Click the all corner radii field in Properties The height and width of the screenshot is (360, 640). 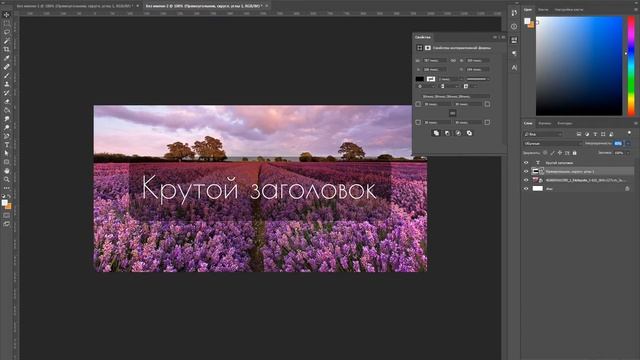pyautogui.click(x=456, y=96)
